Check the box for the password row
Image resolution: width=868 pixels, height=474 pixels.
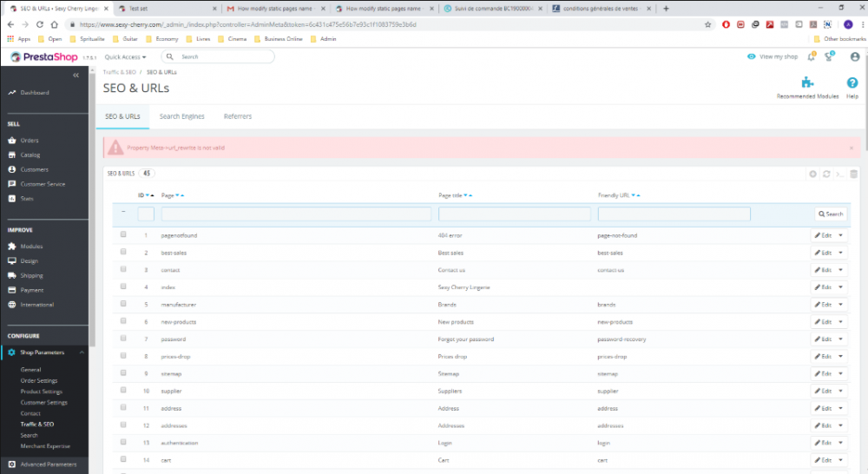pyautogui.click(x=123, y=338)
